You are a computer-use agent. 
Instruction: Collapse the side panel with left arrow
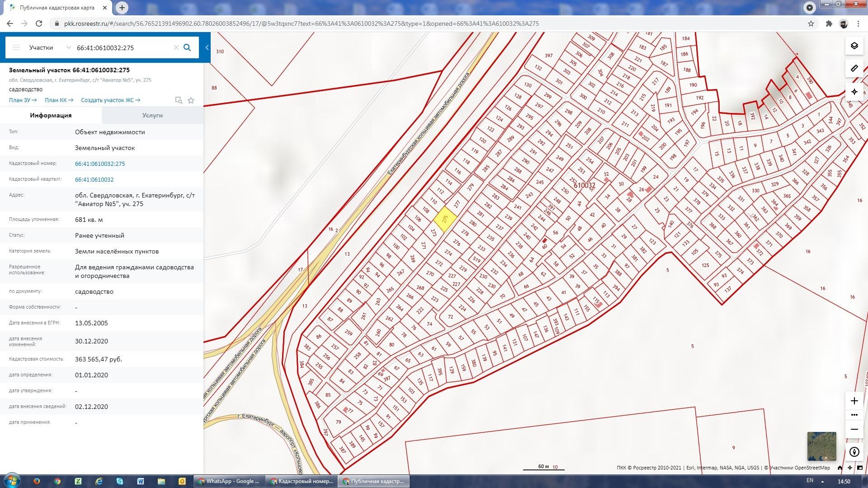coord(207,47)
